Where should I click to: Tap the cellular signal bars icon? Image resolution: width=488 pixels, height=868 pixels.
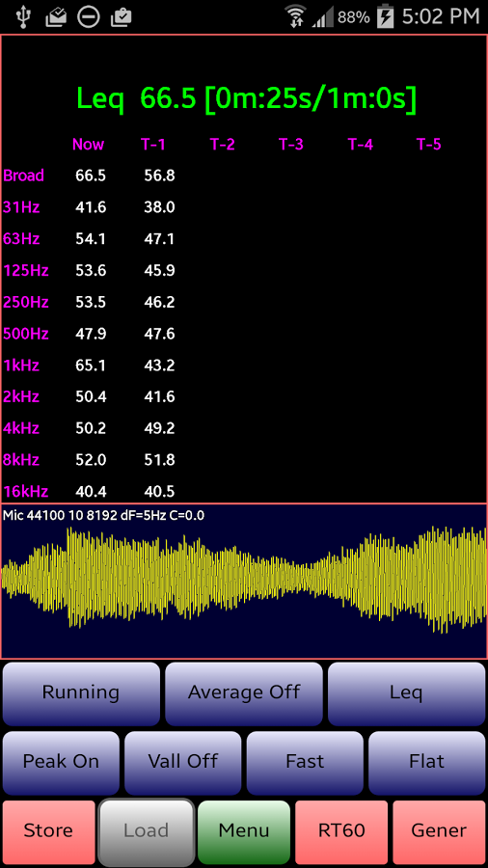click(322, 19)
